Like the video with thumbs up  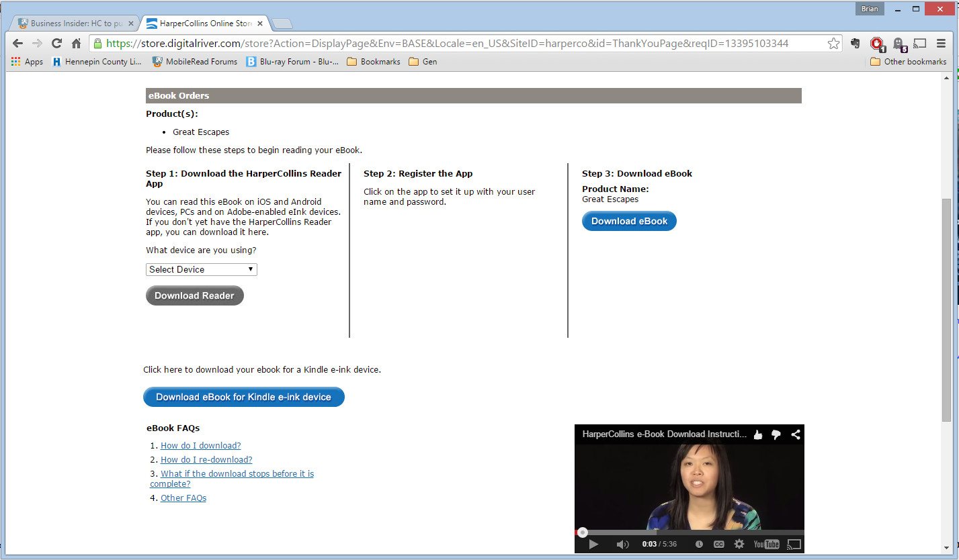click(x=758, y=434)
